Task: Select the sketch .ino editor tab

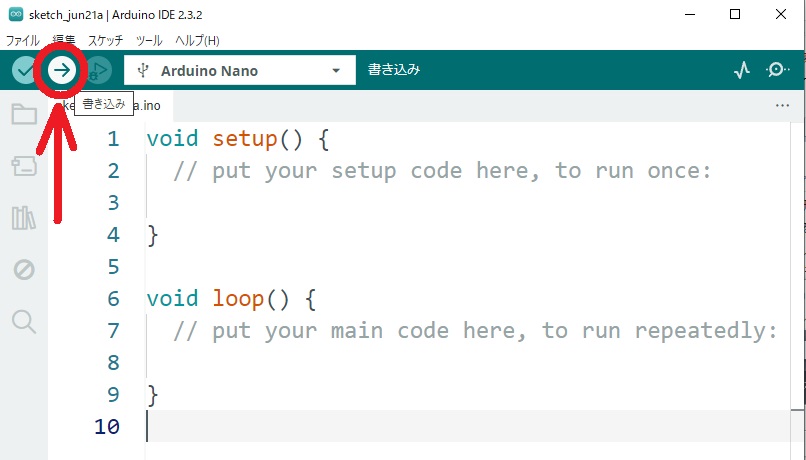Action: (x=112, y=105)
